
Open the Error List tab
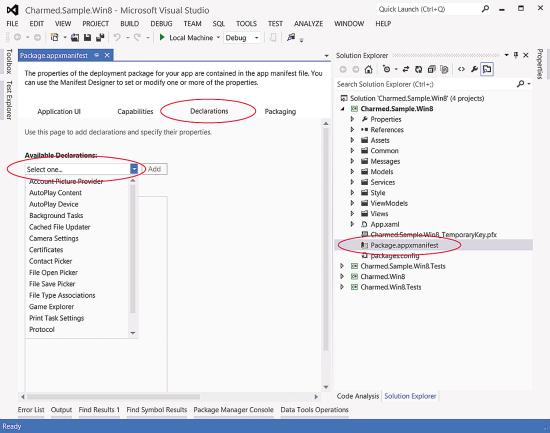coord(31,409)
